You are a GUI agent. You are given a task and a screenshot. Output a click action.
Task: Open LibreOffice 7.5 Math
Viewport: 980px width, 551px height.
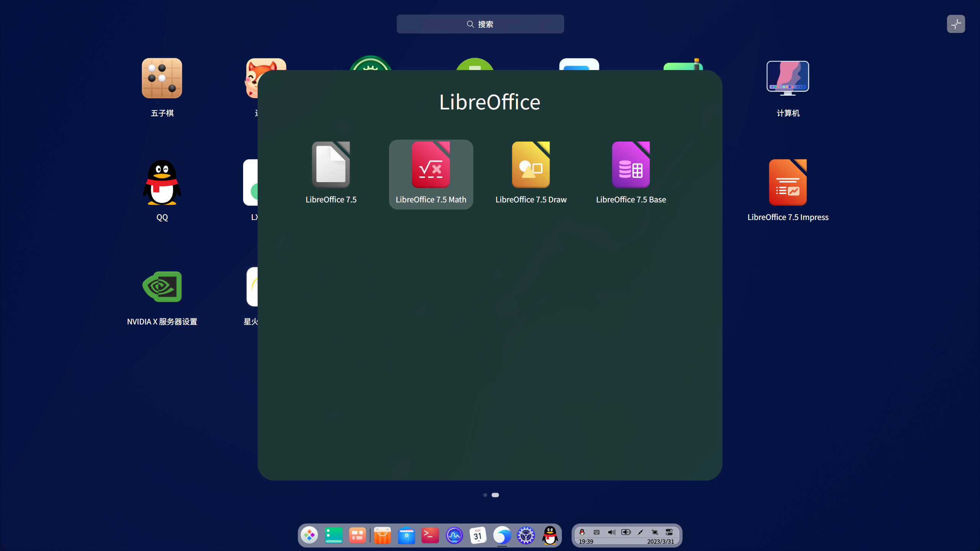click(431, 174)
